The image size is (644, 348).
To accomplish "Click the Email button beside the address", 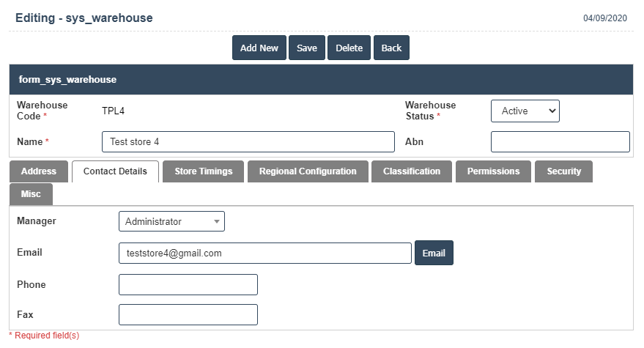I will tap(434, 253).
